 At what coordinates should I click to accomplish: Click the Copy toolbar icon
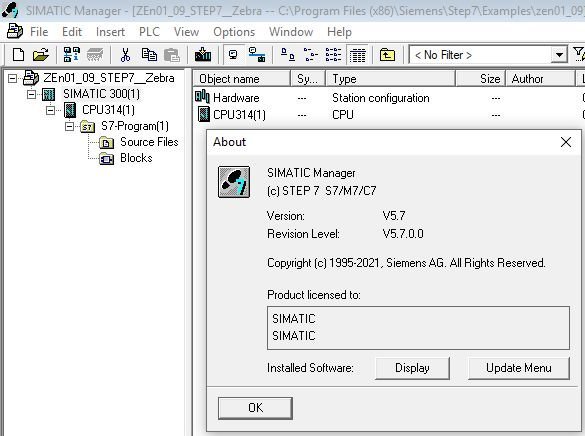coord(149,55)
